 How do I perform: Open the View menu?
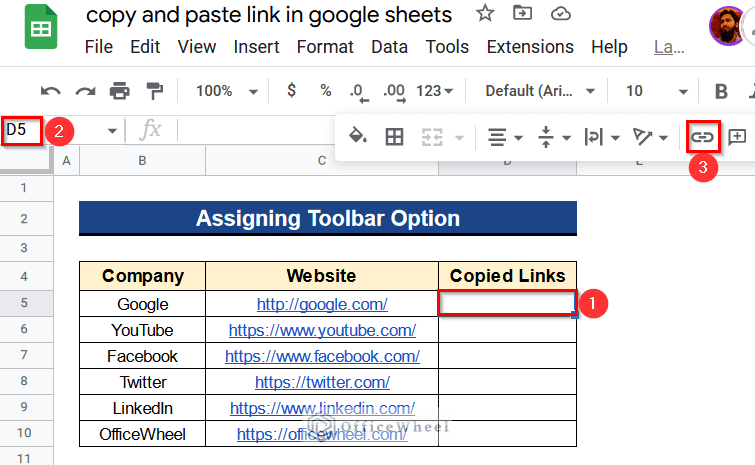tap(197, 47)
